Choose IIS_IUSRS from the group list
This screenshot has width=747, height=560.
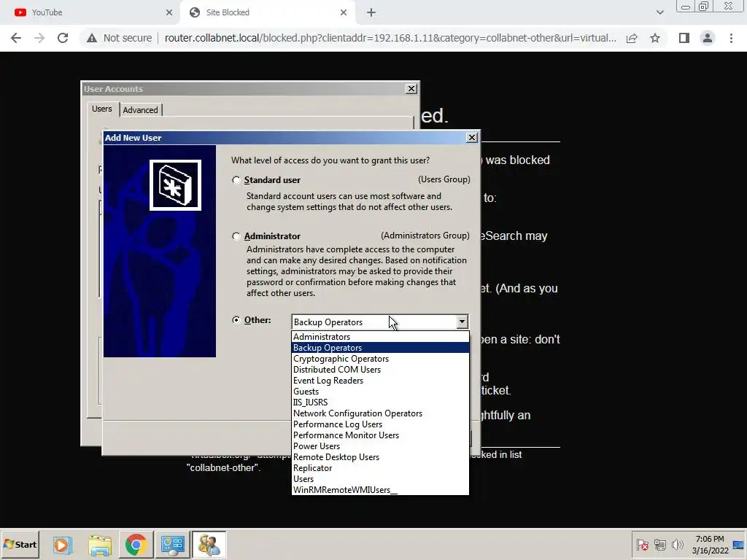pos(380,402)
